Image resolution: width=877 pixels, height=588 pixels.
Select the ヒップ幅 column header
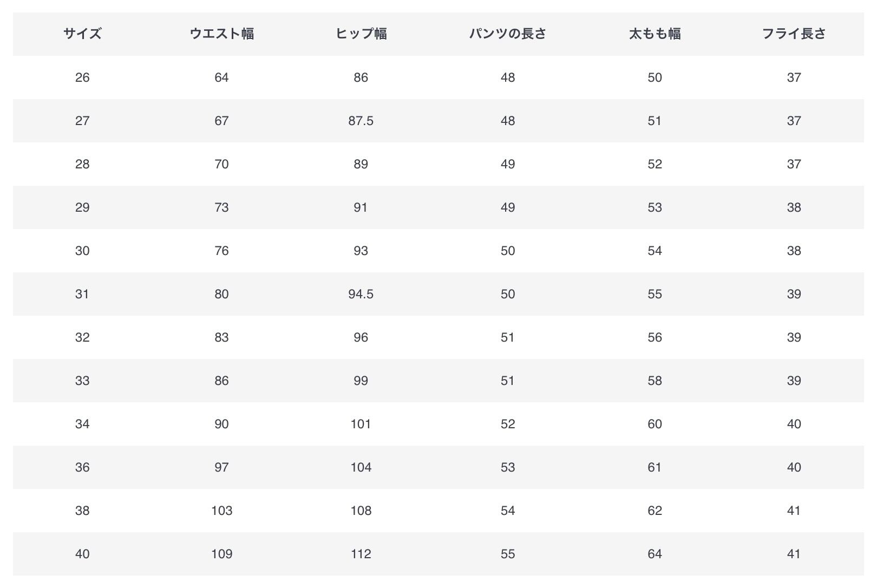pos(361,34)
